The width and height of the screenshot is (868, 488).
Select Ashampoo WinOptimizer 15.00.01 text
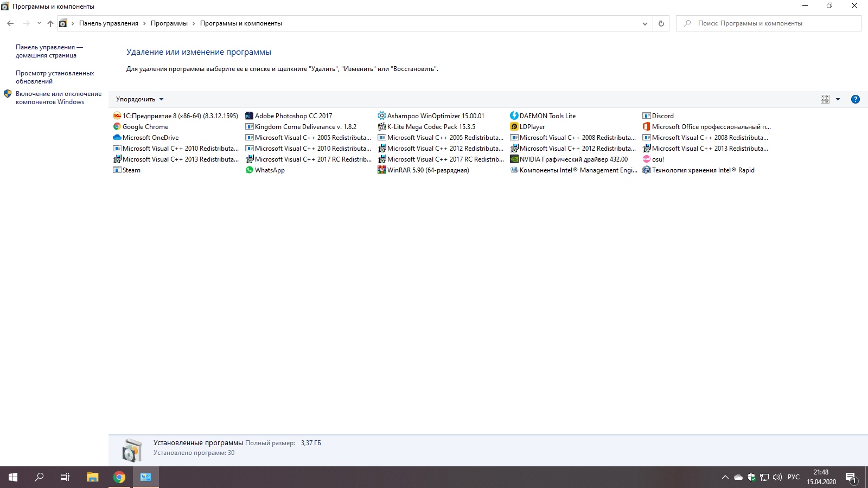[436, 116]
